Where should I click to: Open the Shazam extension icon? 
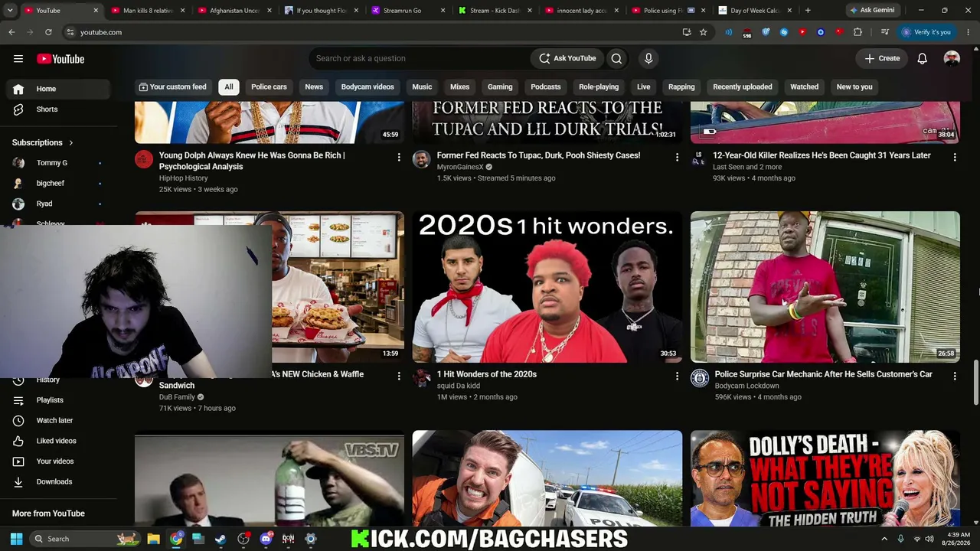(x=784, y=32)
